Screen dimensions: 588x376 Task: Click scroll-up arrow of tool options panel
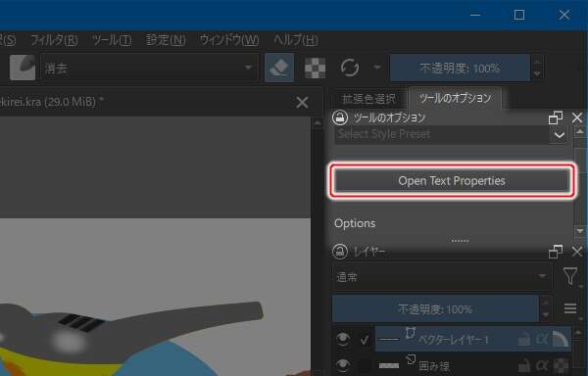[580, 132]
